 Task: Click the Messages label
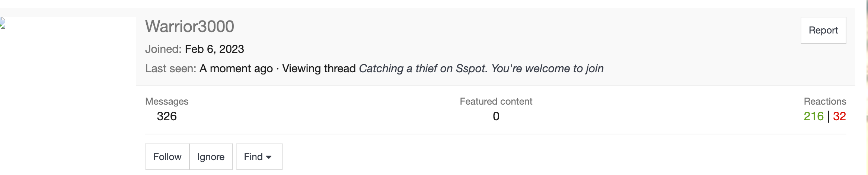click(x=167, y=101)
